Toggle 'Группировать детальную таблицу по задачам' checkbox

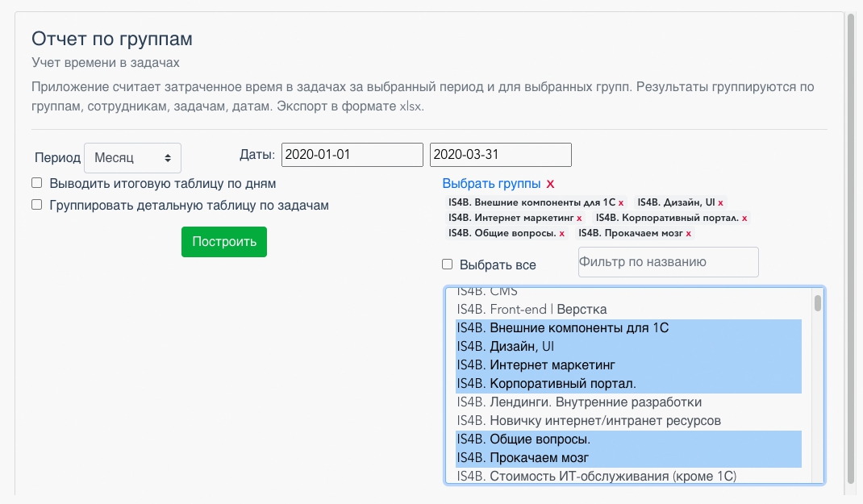[37, 205]
